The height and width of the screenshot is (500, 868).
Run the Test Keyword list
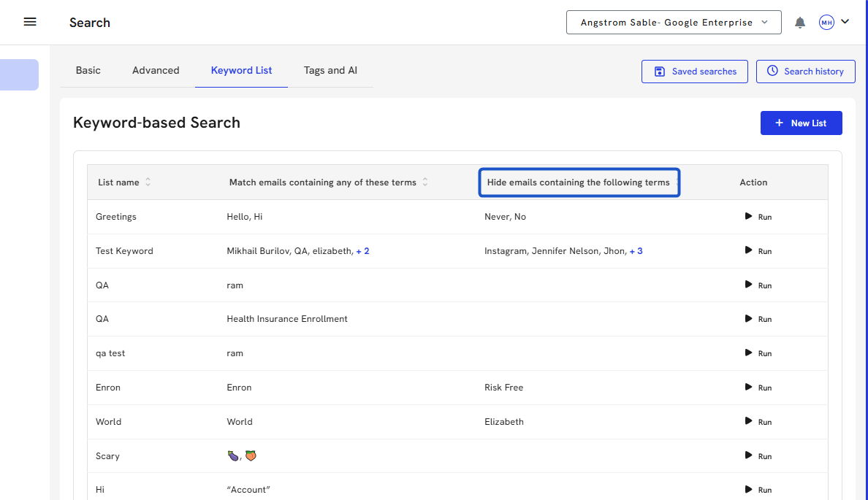(x=758, y=251)
